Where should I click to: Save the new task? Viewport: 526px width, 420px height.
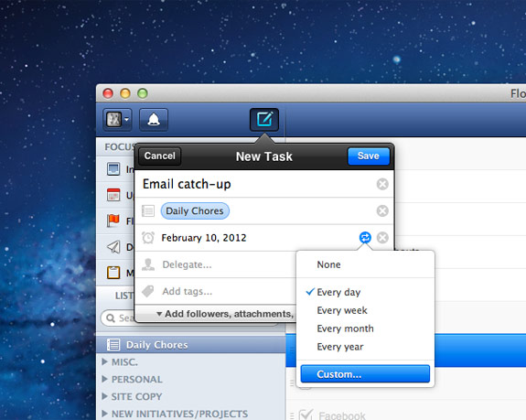pyautogui.click(x=369, y=156)
